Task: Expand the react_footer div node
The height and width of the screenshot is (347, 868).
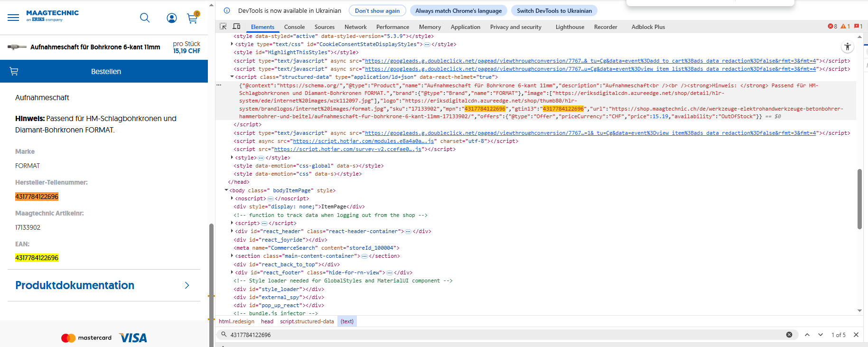Action: point(232,272)
